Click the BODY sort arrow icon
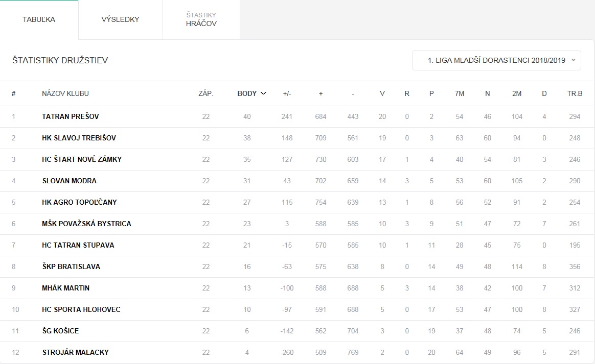The height and width of the screenshot is (364, 595). pyautogui.click(x=263, y=93)
